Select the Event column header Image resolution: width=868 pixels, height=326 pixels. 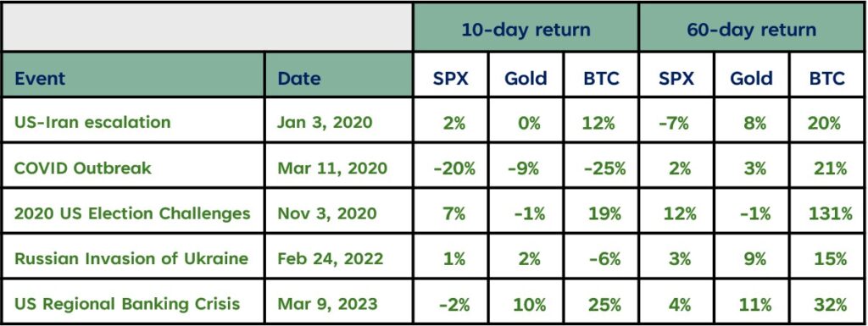[133, 75]
